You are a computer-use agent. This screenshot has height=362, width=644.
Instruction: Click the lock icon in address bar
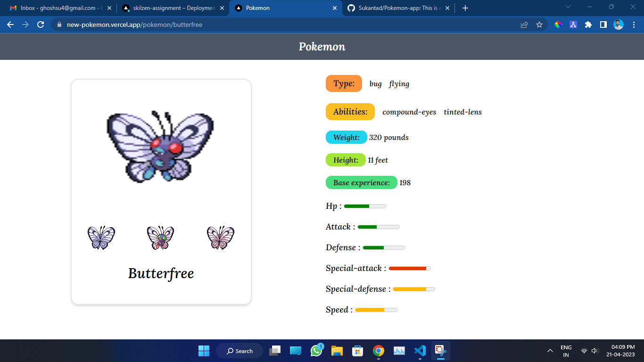pyautogui.click(x=59, y=25)
